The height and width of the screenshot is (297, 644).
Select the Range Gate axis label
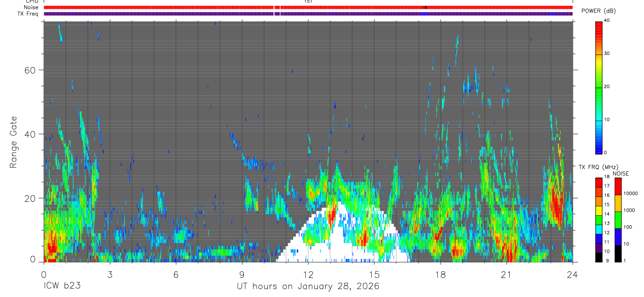coord(13,142)
